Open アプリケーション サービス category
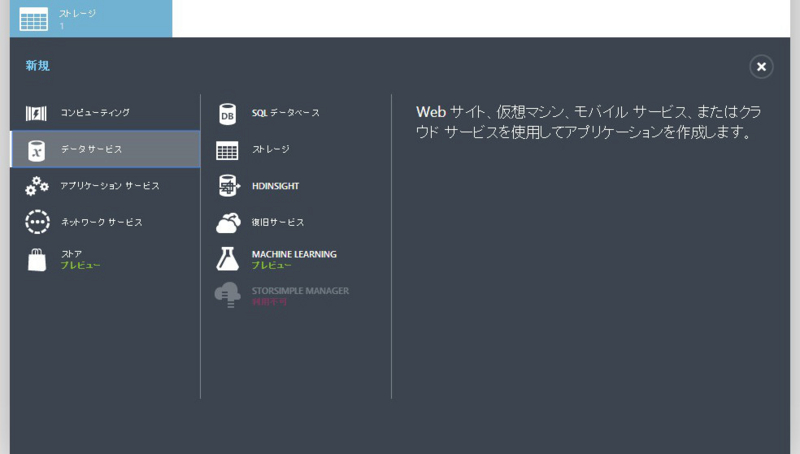800x454 pixels. tap(105, 186)
